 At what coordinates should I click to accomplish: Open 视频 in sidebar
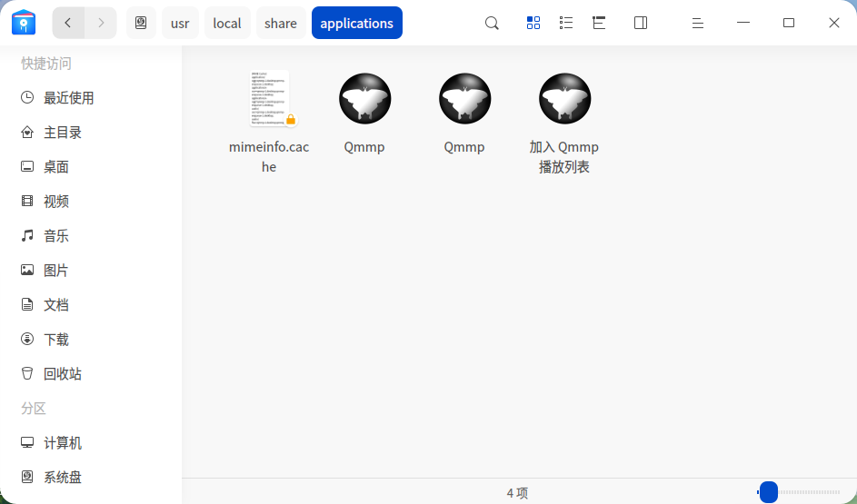[x=91, y=201]
